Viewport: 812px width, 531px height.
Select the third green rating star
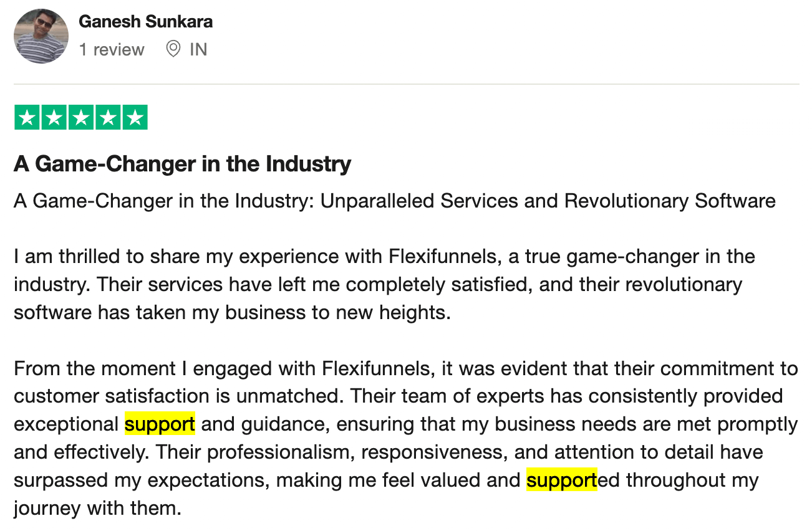[80, 118]
